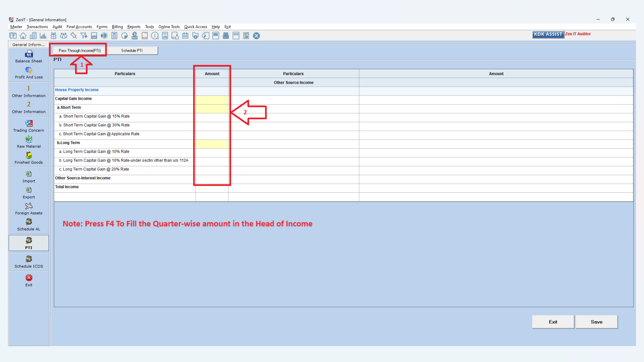Open the Tools menu
Screen dimensions: 644x362
click(150, 27)
